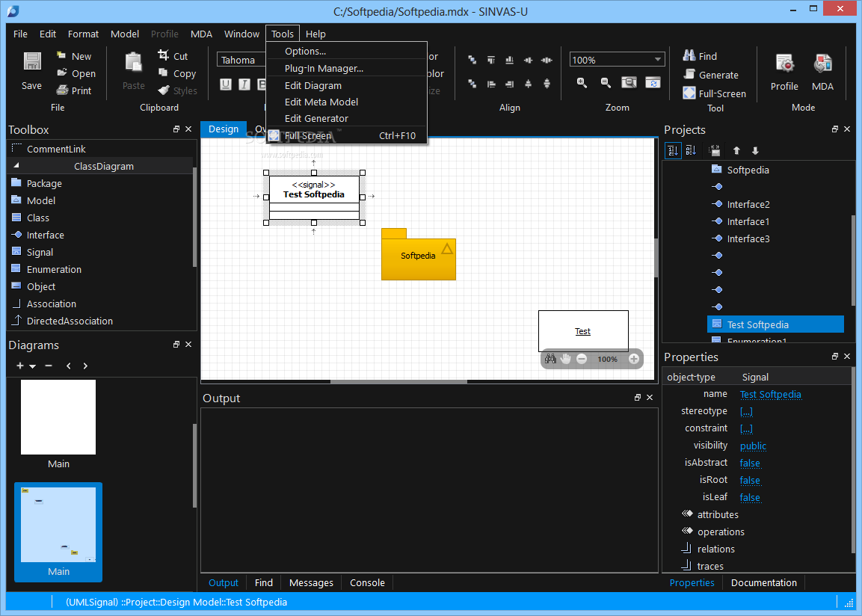Click the move up arrow in Projects
Screen dimensions: 862x616
point(736,150)
